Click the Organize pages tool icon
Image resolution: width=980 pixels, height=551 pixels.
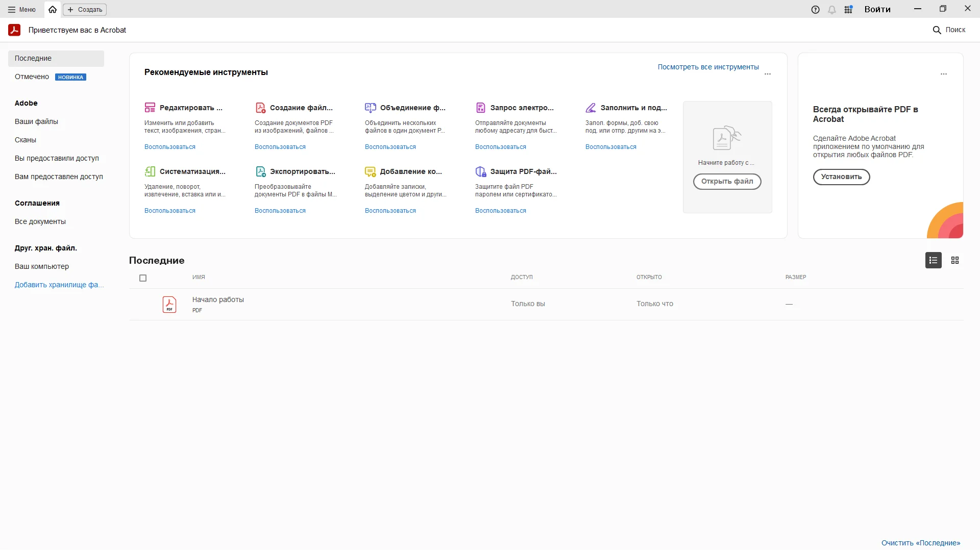click(150, 171)
